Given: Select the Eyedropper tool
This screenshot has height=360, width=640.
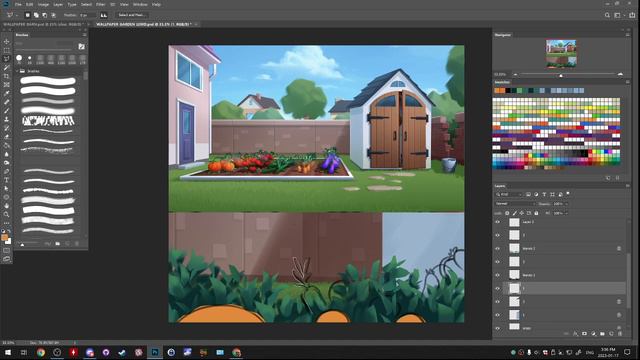Looking at the screenshot, I should pyautogui.click(x=7, y=93).
